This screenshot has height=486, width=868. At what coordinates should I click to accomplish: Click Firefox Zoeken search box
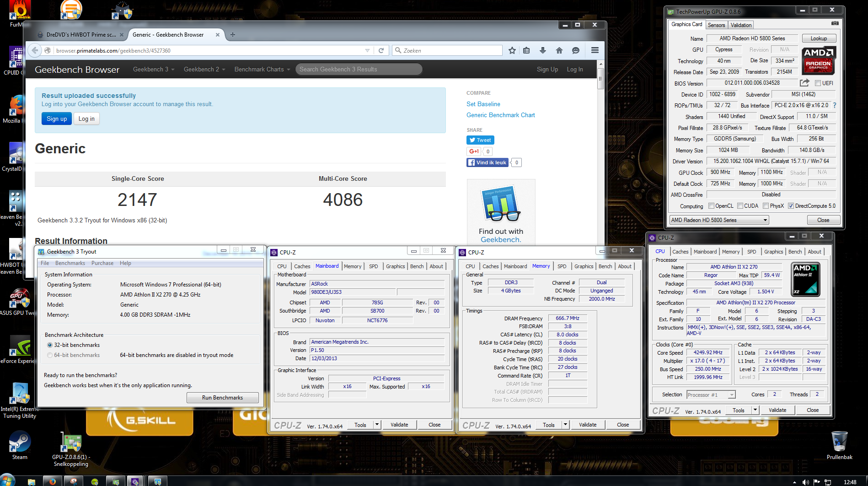click(447, 50)
